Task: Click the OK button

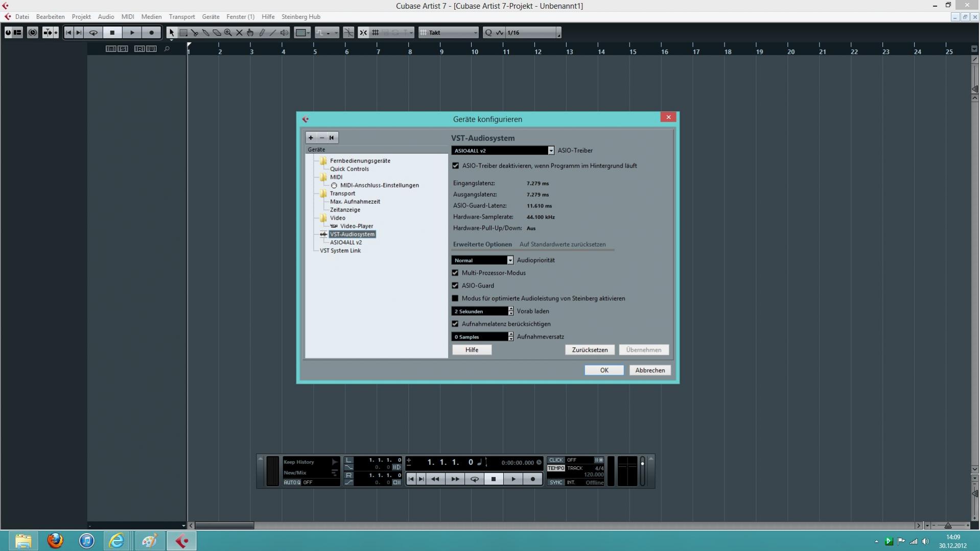Action: 604,371
